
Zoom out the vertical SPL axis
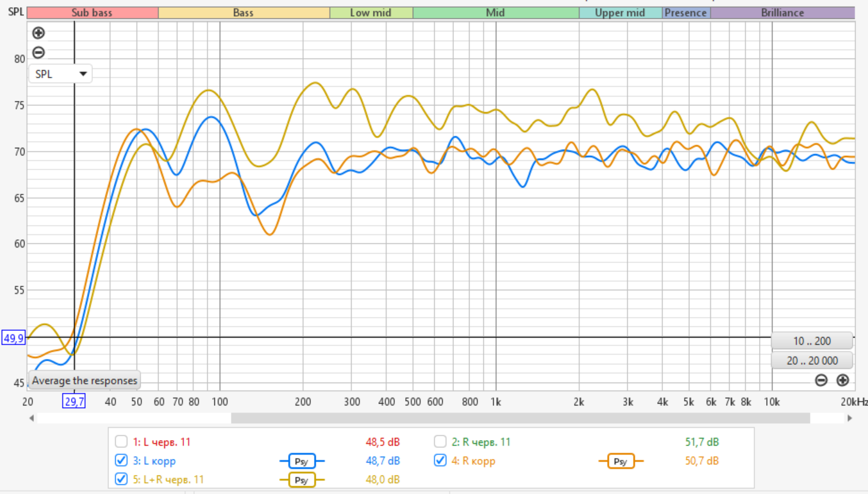tap(39, 52)
